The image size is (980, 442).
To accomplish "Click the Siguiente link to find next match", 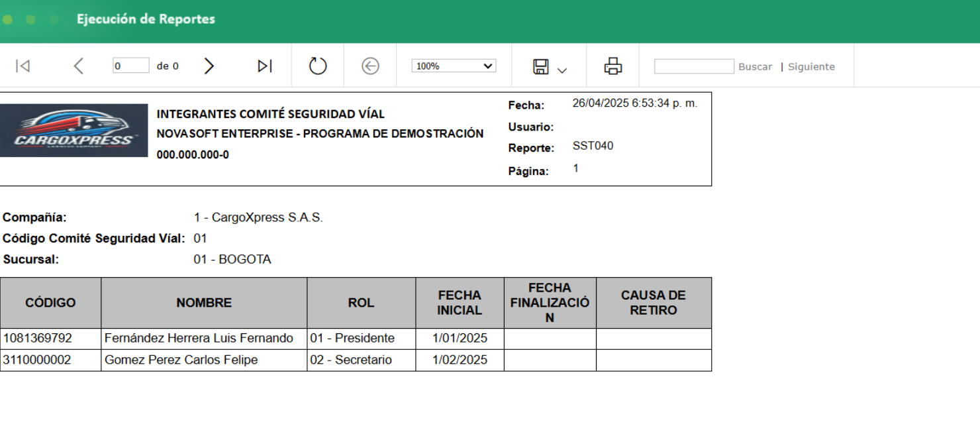I will pyautogui.click(x=810, y=66).
